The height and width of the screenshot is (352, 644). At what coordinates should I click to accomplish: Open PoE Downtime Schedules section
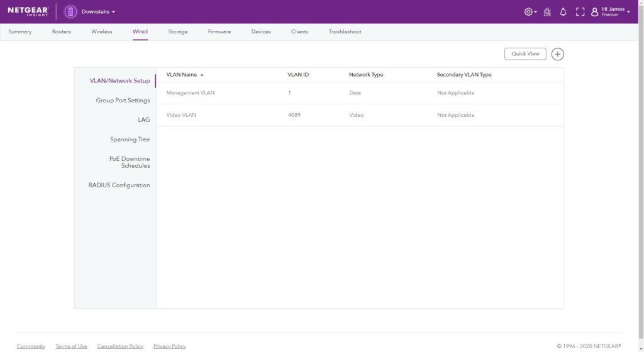point(129,162)
